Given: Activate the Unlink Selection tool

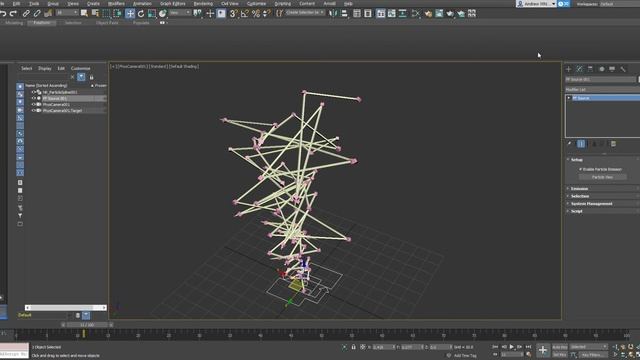Looking at the screenshot, I should pos(37,13).
